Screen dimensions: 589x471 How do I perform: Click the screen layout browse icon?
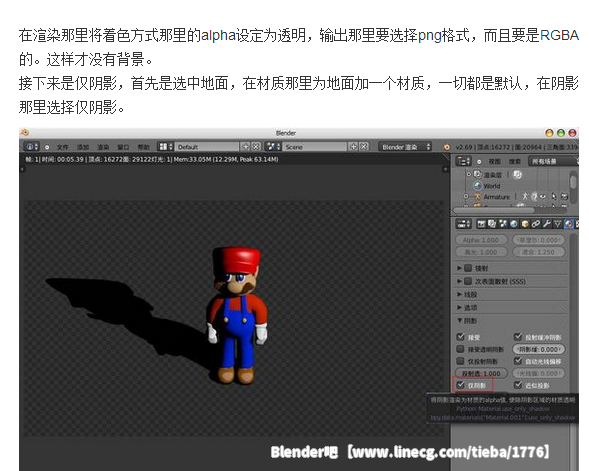coord(165,146)
